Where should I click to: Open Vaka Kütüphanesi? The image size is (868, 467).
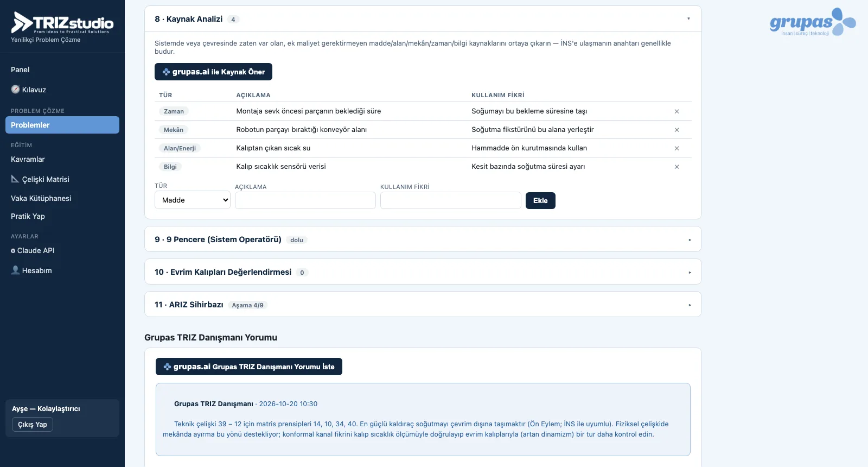click(62, 198)
